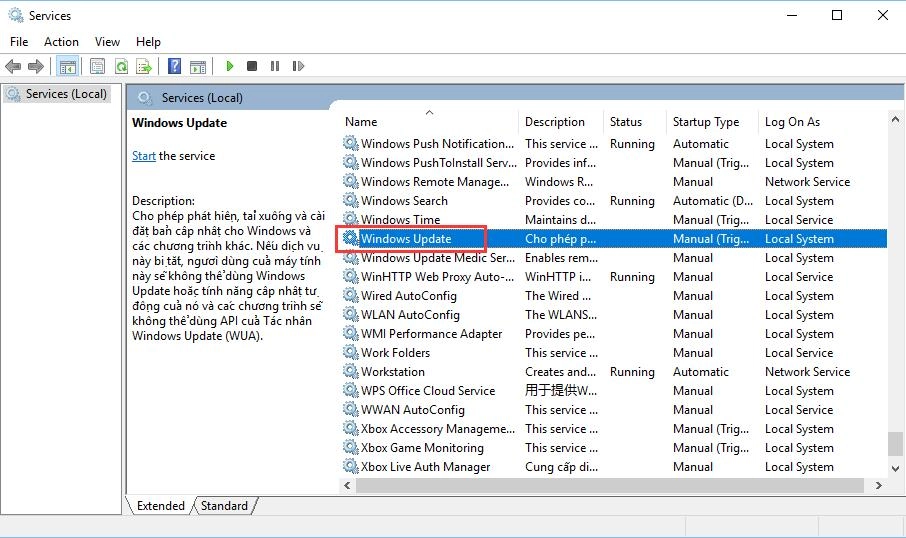Click the Stop Service square icon
Screen dimensions: 906x538
point(252,66)
